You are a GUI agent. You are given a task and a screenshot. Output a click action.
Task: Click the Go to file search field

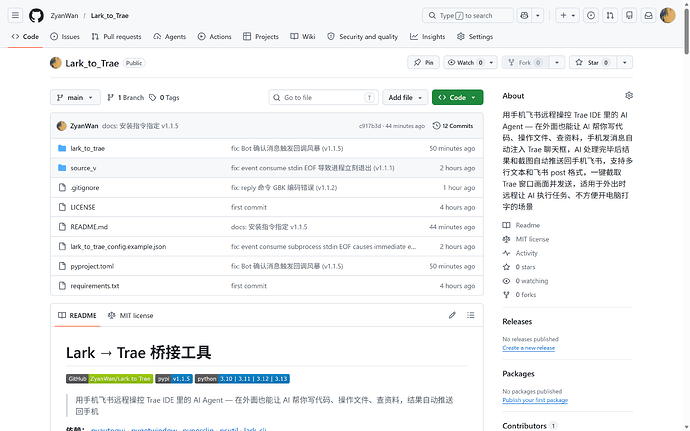click(x=323, y=97)
